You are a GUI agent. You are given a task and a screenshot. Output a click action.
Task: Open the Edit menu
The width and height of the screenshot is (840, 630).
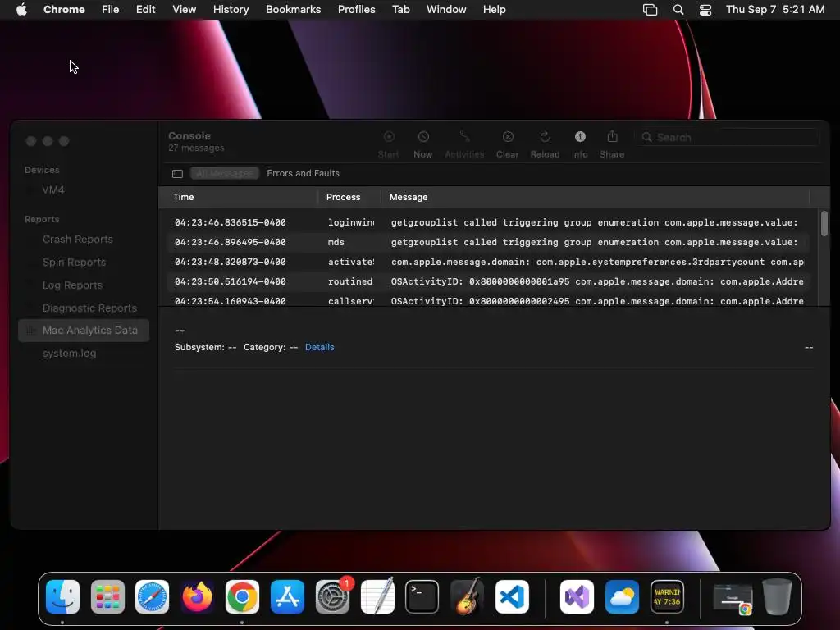(x=146, y=10)
